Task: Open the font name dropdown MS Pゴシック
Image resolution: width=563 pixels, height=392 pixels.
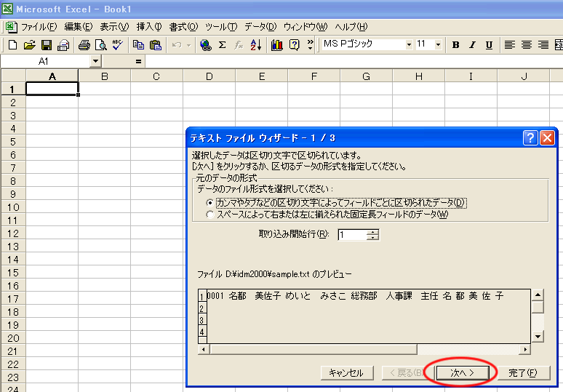Action: tap(409, 45)
